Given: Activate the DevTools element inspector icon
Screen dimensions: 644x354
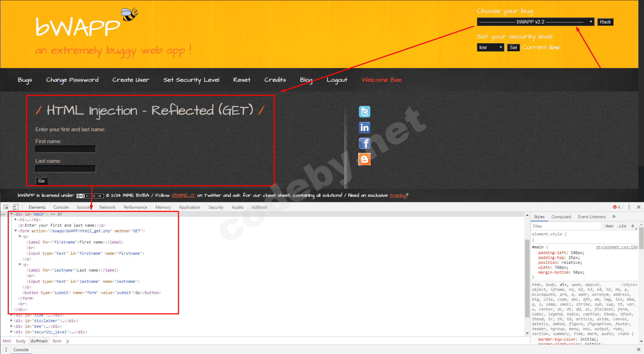Looking at the screenshot, I should 6,207.
